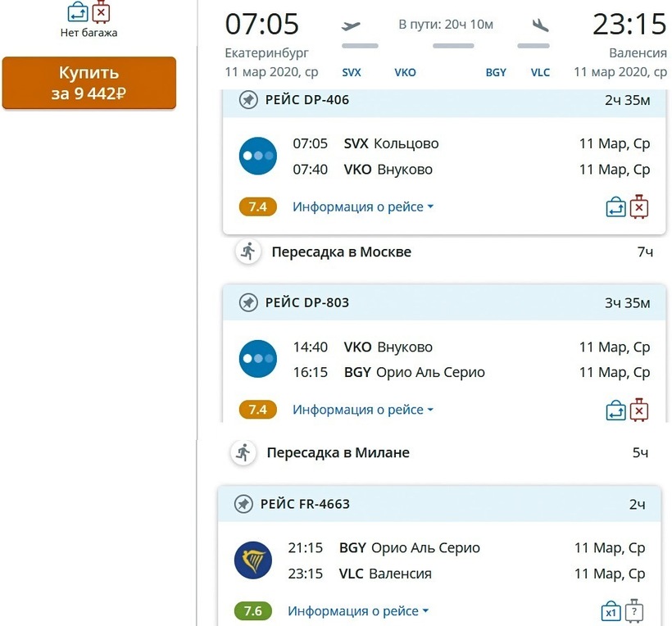This screenshot has height=626, width=672.
Task: Click the green 7.6 rating badge of FR-4663
Action: [253, 611]
